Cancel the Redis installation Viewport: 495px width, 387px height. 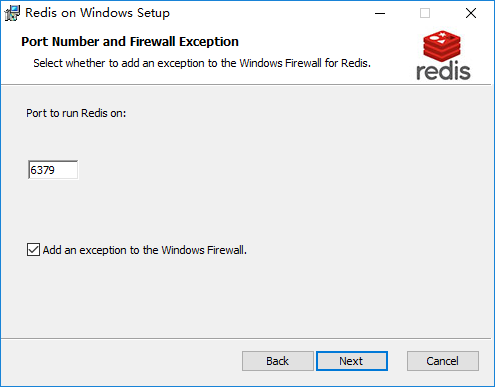(443, 361)
